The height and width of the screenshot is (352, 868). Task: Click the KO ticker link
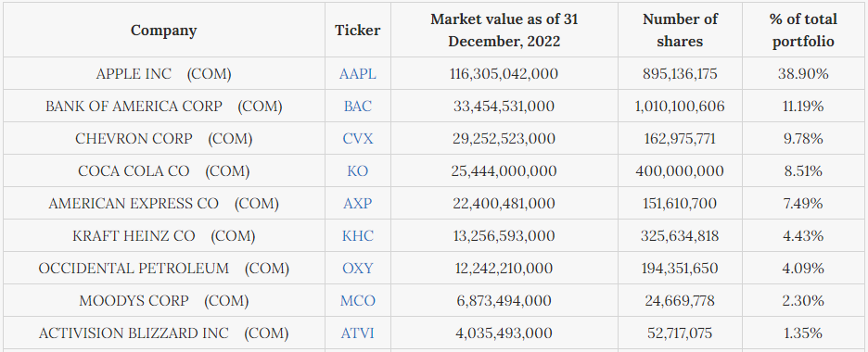tap(358, 171)
